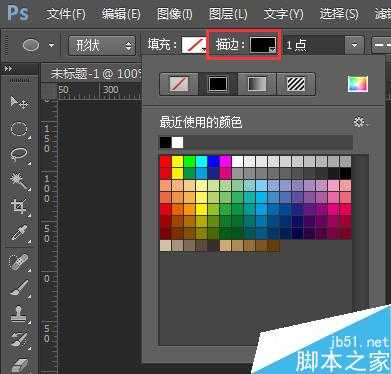
Task: Pick the magenta swatch in top row
Action: click(225, 161)
